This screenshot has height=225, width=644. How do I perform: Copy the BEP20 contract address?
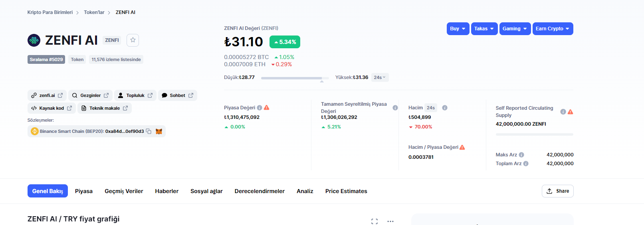click(x=149, y=131)
